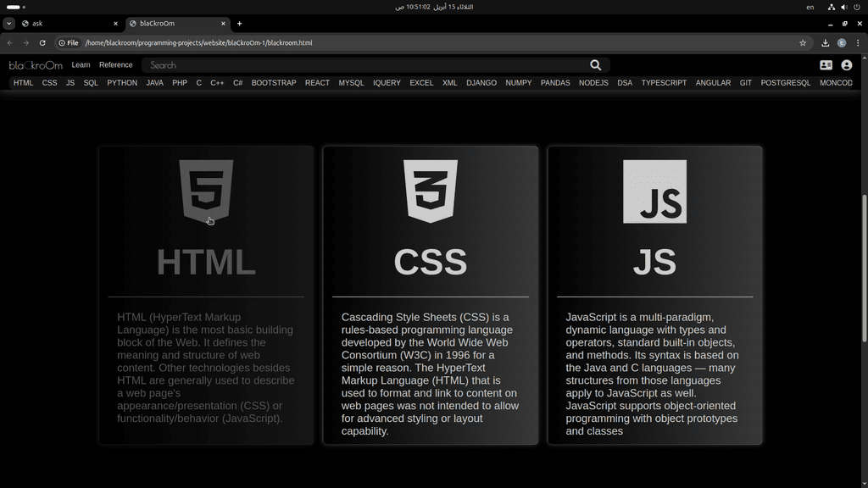
Task: Select MYSQL in the language bar
Action: tap(352, 83)
